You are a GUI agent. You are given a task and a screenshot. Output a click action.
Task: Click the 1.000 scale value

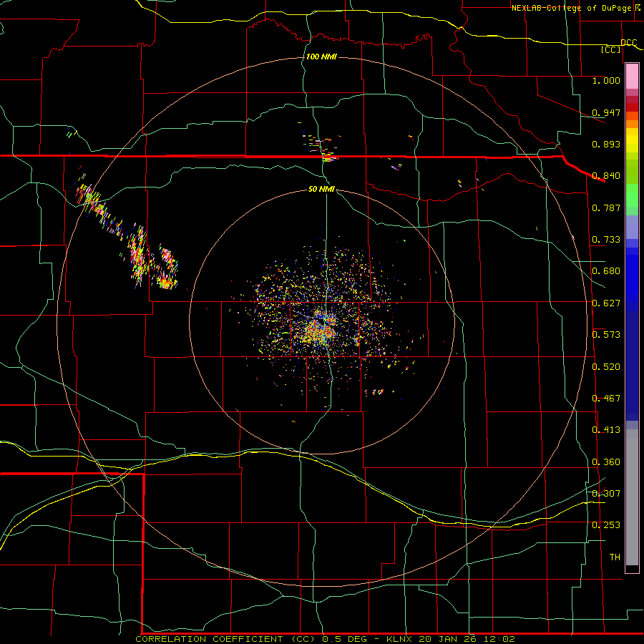606,80
